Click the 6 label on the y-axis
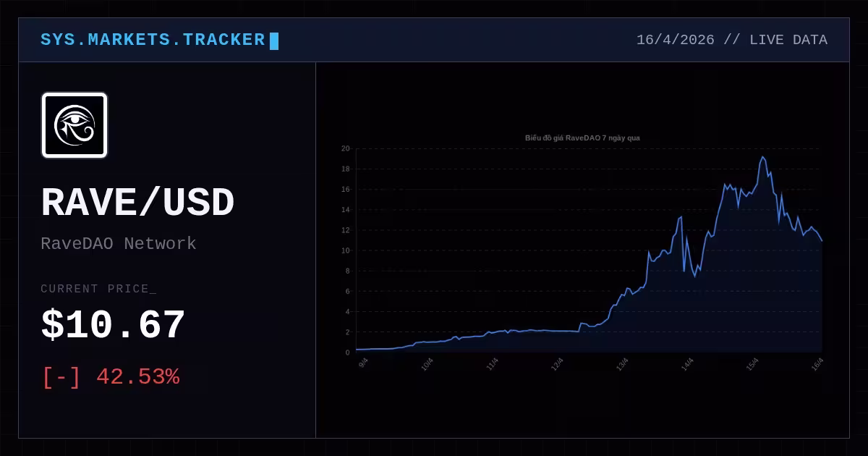The image size is (868, 456). point(348,291)
